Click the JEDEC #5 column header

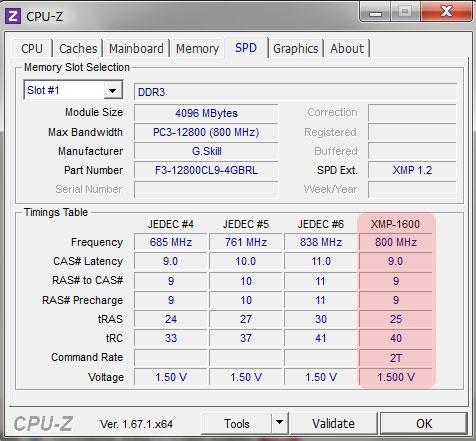click(246, 224)
